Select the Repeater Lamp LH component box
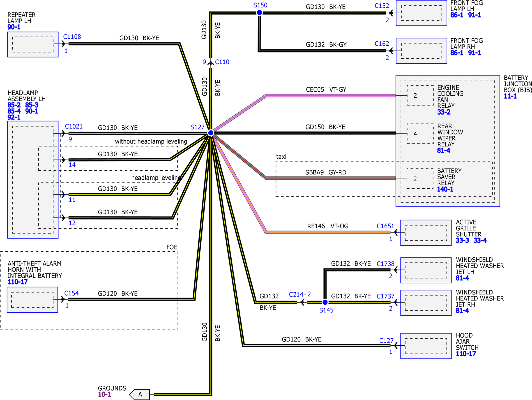Viewport: 532px width, 400px height. coord(33,44)
